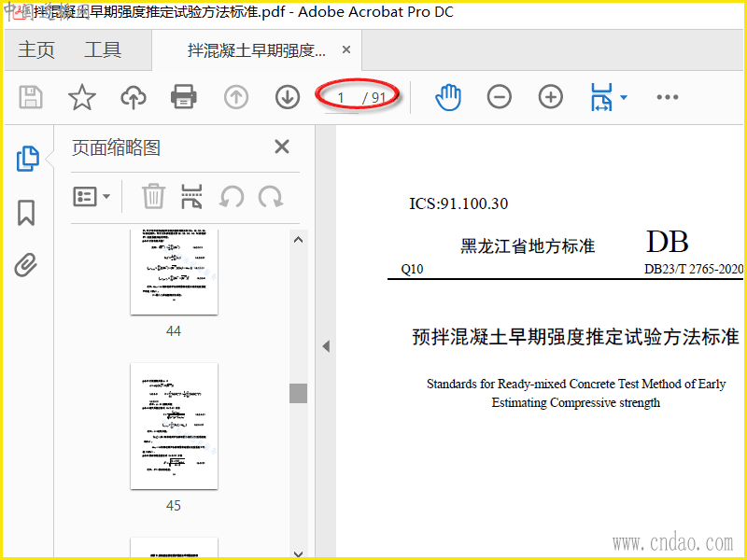Click thumbnail scrollbar down arrow

tap(298, 553)
